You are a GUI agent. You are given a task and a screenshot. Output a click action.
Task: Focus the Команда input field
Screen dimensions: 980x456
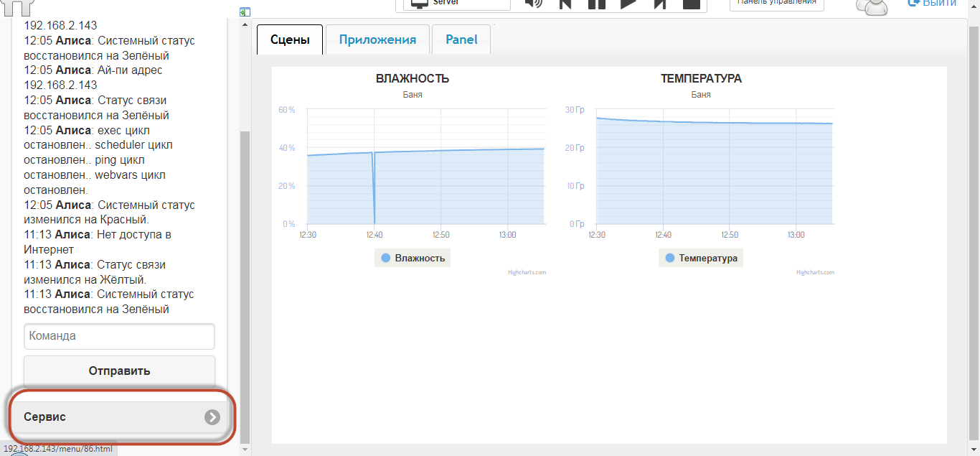pyautogui.click(x=119, y=336)
